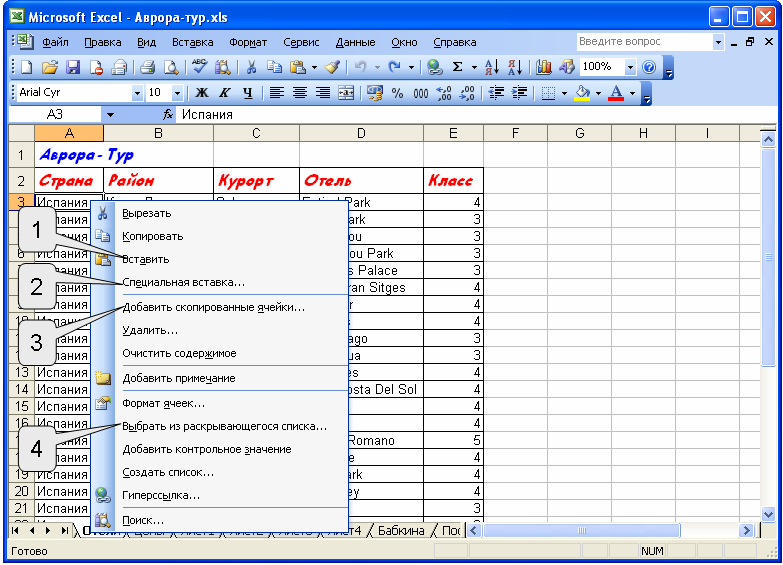Insert hyperlink from toolbar globe icon
This screenshot has width=783, height=565.
pos(434,67)
